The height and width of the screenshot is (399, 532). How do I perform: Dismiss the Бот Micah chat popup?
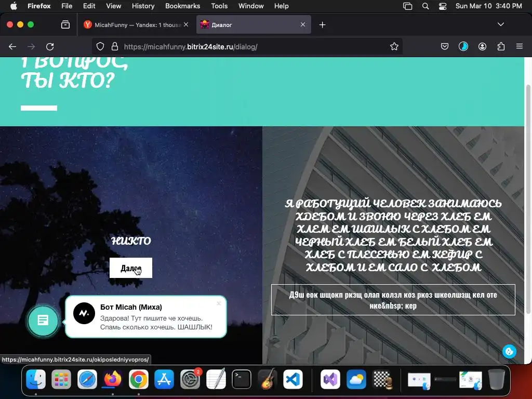tap(219, 303)
